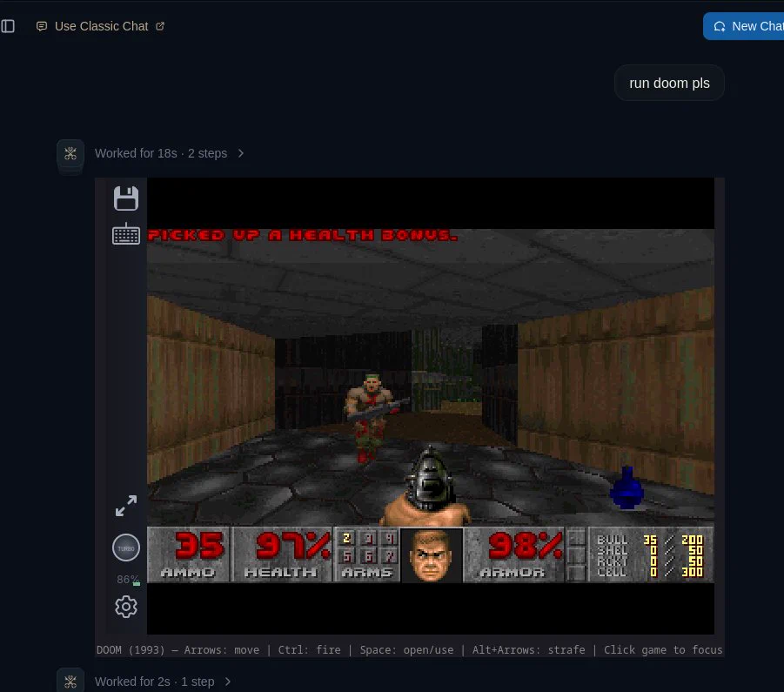Viewport: 784px width, 692px height.
Task: Click the assistant avatar beside 'Worked for 2s'
Action: (70, 681)
